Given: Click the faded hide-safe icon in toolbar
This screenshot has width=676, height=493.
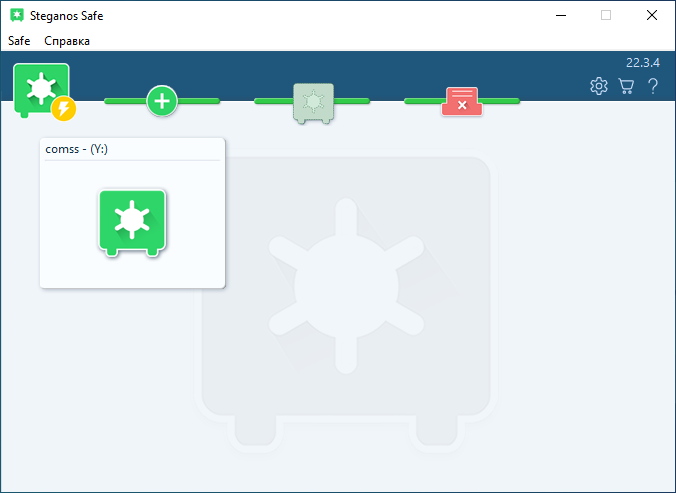Looking at the screenshot, I should (313, 103).
